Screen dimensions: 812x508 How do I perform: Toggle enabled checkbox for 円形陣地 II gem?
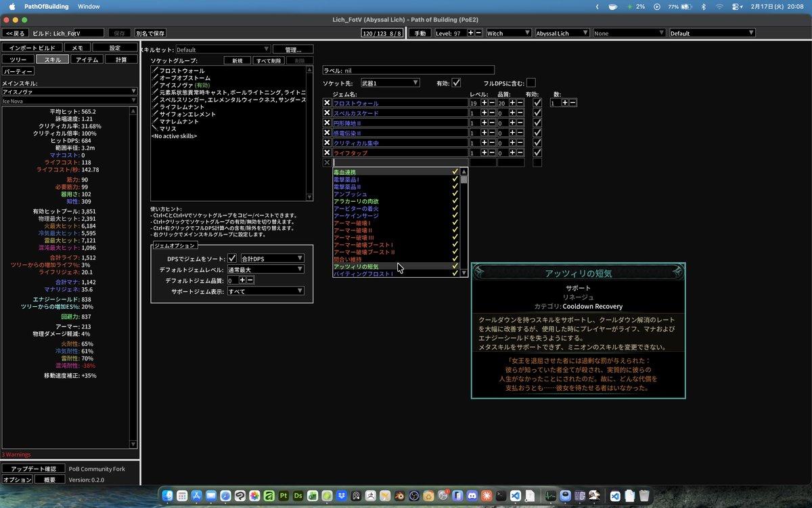(537, 123)
